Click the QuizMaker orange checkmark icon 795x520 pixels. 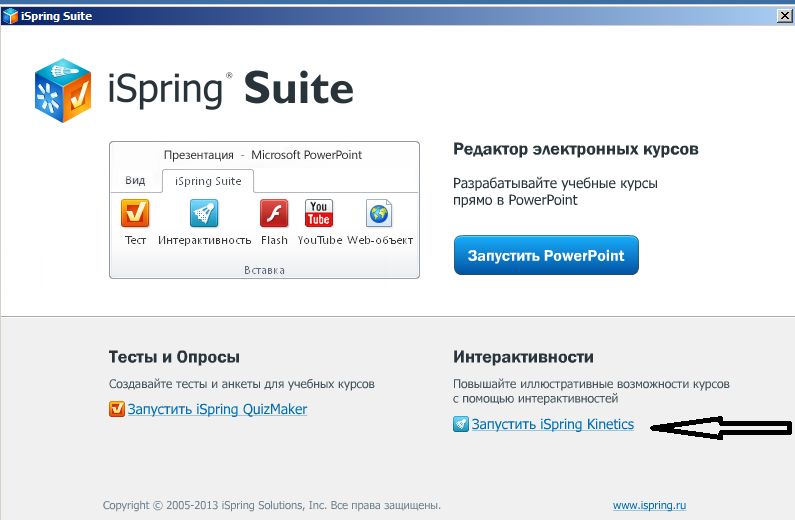coord(117,408)
